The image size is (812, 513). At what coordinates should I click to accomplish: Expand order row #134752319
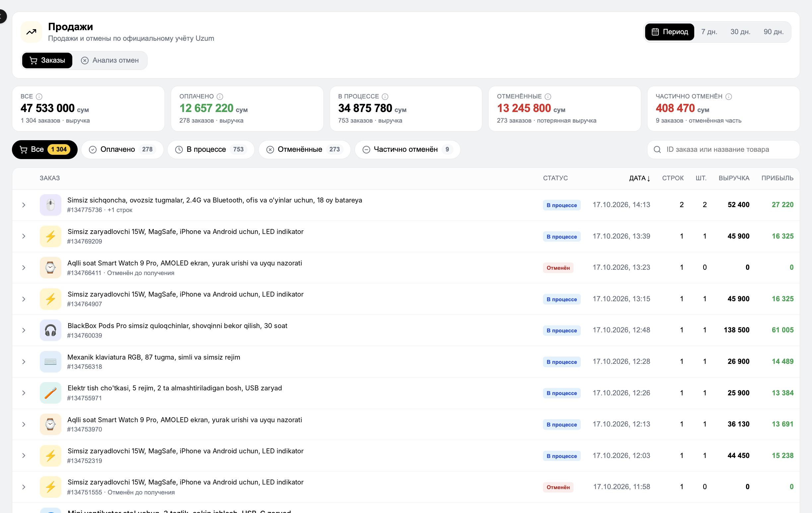click(x=24, y=455)
